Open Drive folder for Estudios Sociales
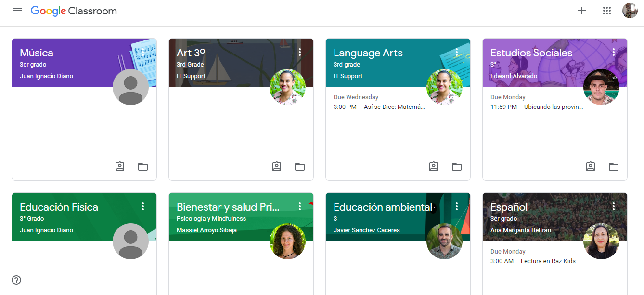Screen dimensions: 644x295 click(x=614, y=167)
